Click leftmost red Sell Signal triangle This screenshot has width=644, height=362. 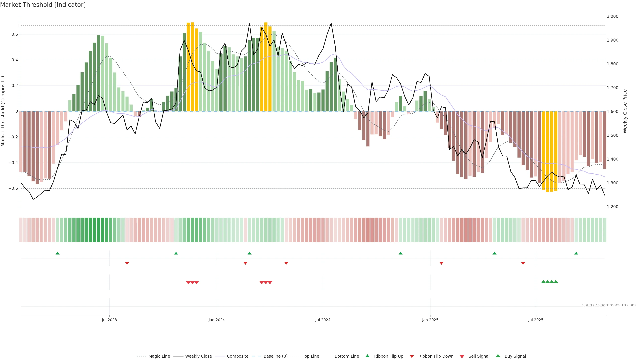click(188, 283)
